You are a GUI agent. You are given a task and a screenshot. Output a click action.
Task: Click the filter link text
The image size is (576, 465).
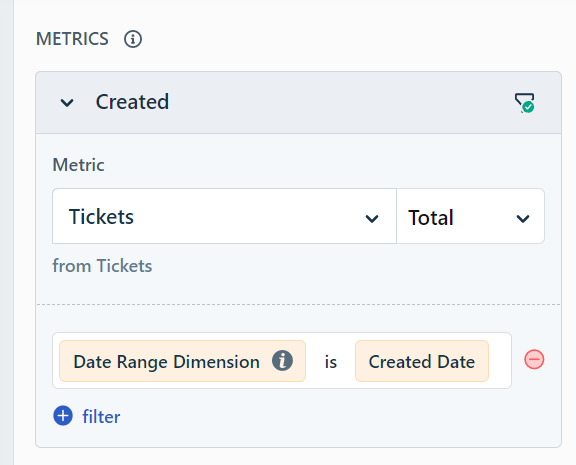[x=101, y=417]
